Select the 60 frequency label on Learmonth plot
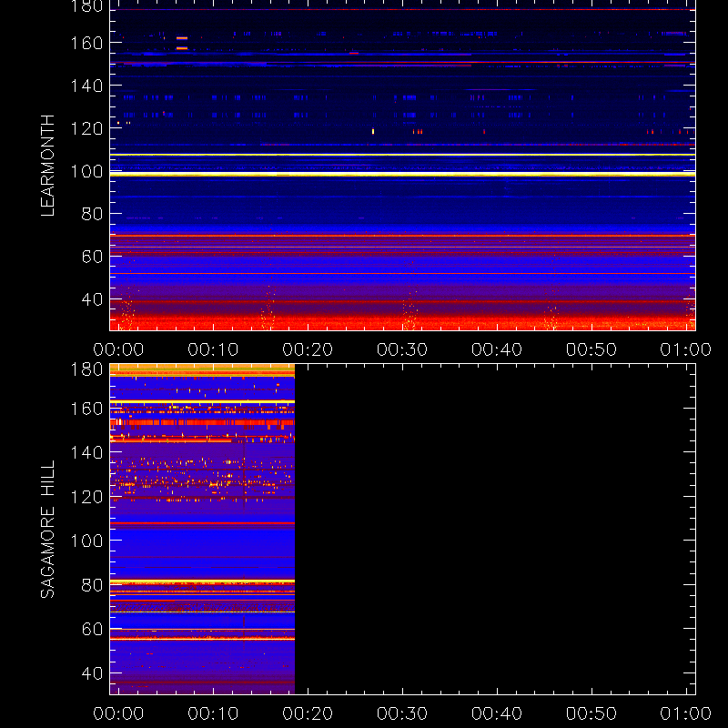The width and height of the screenshot is (728, 728). pyautogui.click(x=92, y=257)
